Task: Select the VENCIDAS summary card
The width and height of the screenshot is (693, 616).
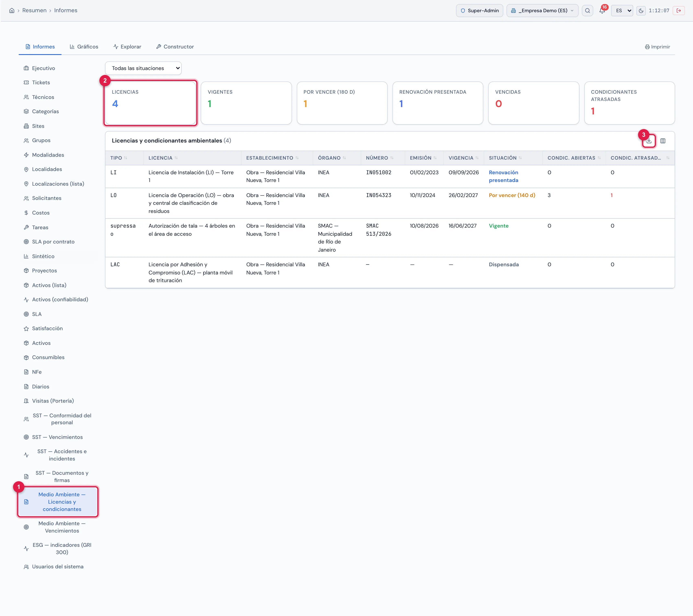Action: pyautogui.click(x=534, y=103)
